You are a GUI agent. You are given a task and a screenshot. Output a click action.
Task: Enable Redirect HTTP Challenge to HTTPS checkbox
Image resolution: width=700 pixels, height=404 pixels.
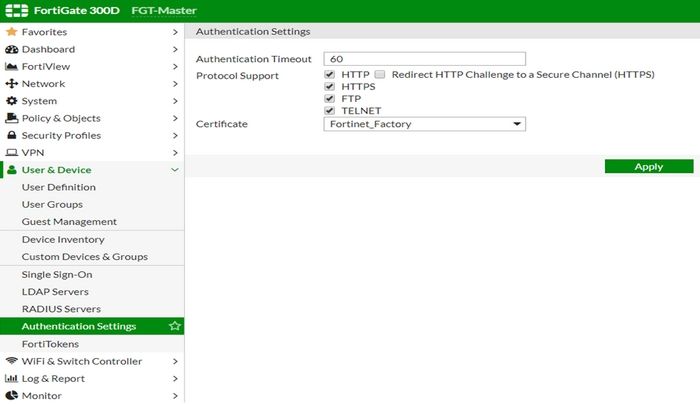click(380, 75)
